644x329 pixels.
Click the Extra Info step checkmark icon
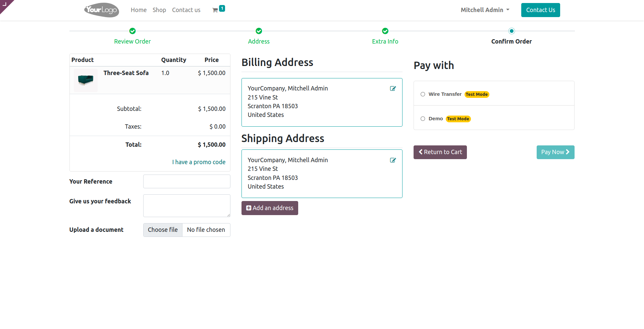point(385,31)
